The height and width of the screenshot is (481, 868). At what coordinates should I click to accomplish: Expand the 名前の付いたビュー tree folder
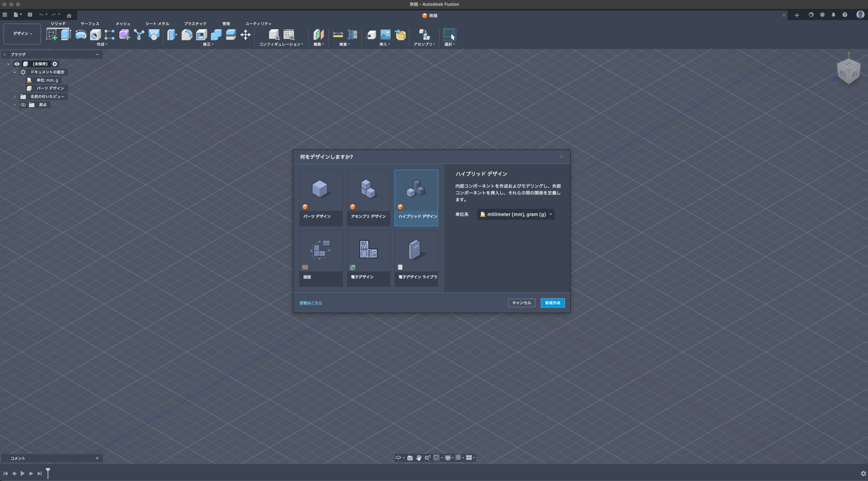(x=15, y=97)
